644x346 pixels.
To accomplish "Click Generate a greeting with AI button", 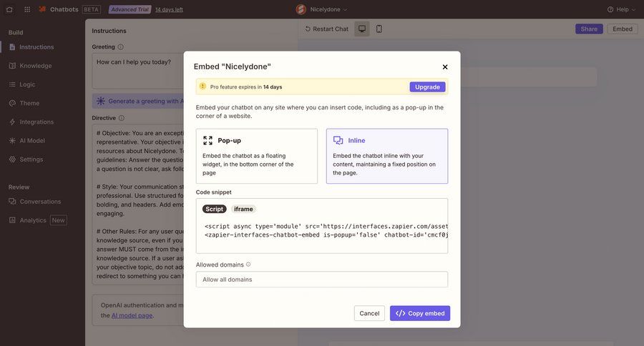I will 138,101.
